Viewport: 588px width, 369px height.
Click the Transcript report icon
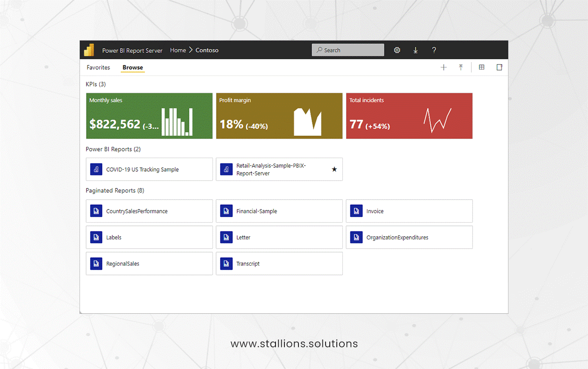pos(226,263)
